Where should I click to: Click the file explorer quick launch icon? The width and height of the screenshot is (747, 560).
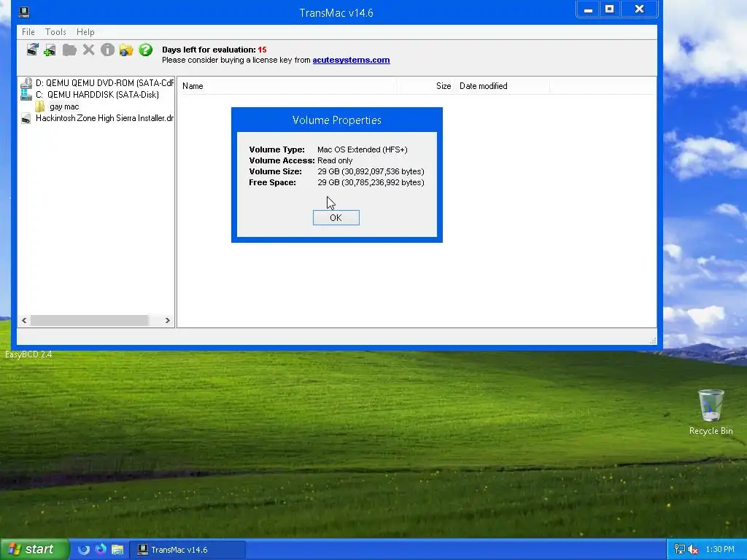tap(117, 550)
